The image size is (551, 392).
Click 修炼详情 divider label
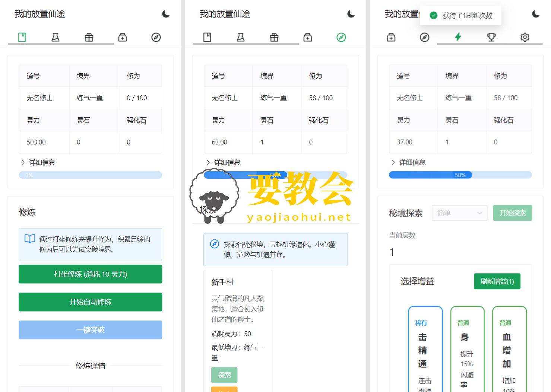tap(91, 366)
